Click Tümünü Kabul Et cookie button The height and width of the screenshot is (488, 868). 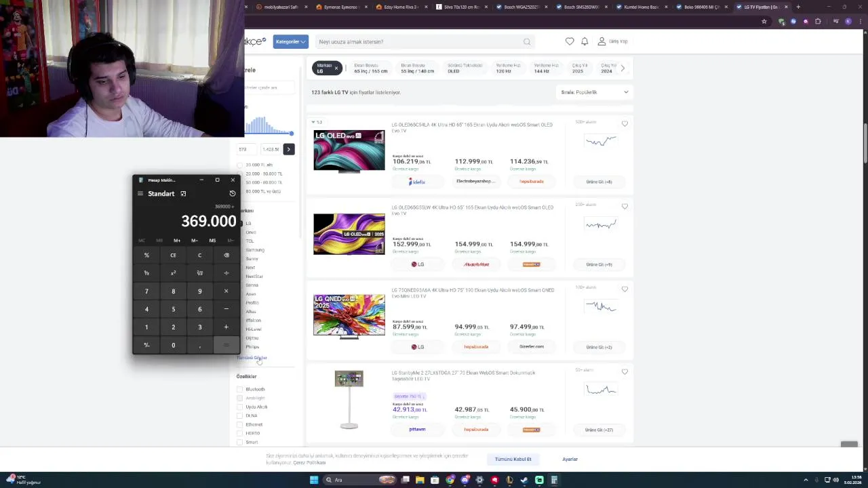(x=513, y=460)
